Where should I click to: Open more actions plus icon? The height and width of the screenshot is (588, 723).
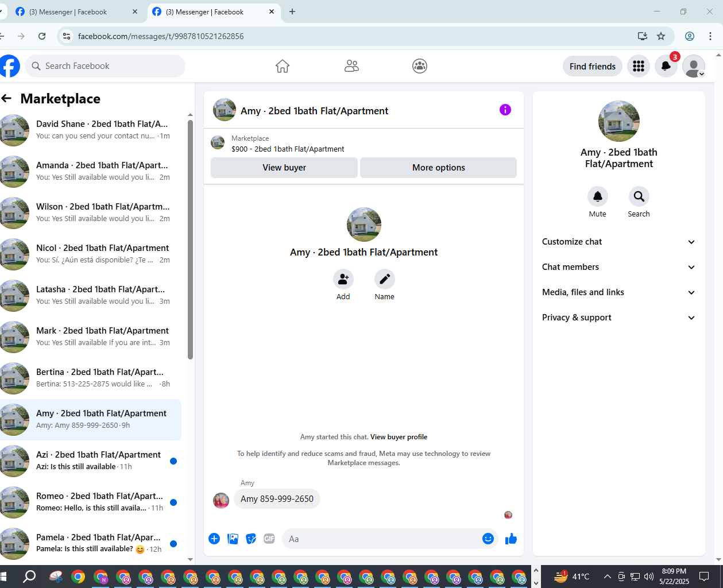(214, 539)
